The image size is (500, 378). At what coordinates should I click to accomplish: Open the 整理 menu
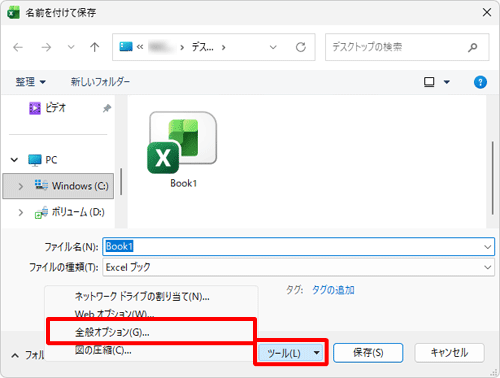[30, 82]
